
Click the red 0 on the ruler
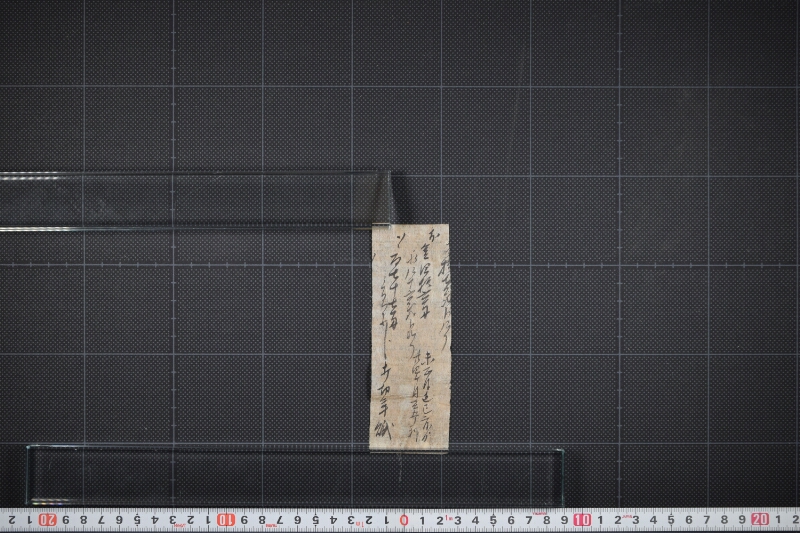[x=404, y=520]
